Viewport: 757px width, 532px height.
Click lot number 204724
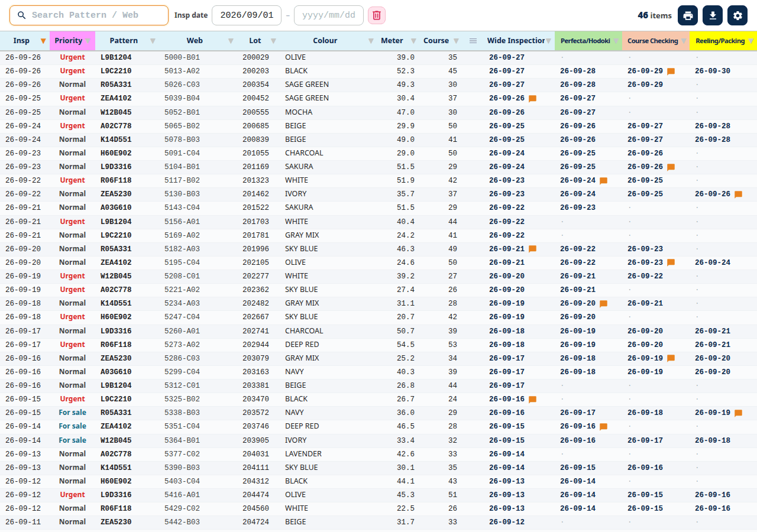point(255,522)
